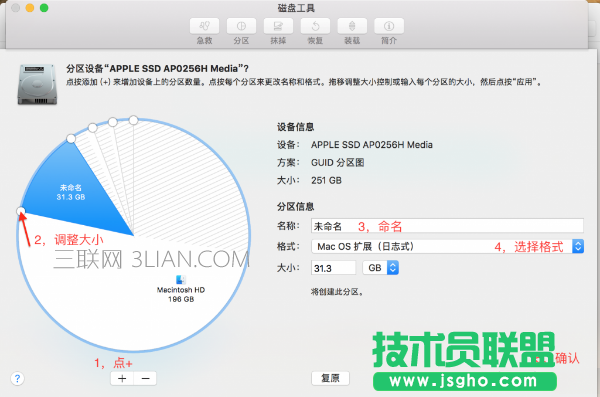Viewport: 600px width, 397px height.
Task: Click the resize handle at 未命名 slice's lower edge
Action: (21, 211)
